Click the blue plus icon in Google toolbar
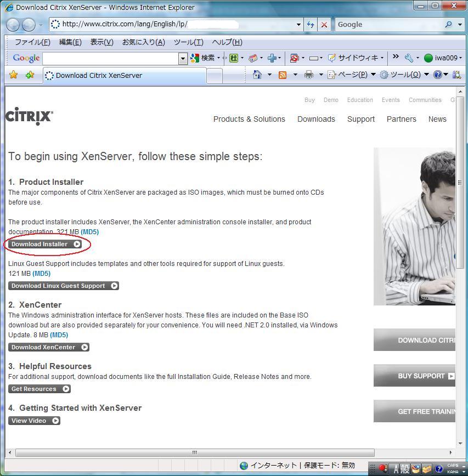Viewport: 468px width, 476px height. (x=272, y=58)
